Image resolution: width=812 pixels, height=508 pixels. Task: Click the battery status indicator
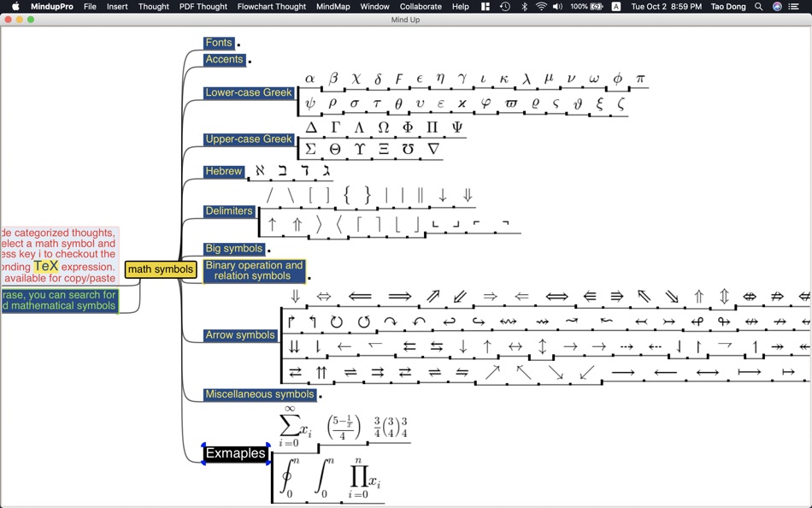click(586, 7)
